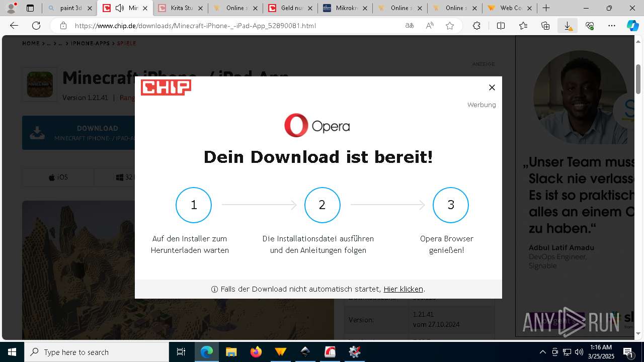Click the Opera logo in the popup
The width and height of the screenshot is (644, 362).
[317, 125]
